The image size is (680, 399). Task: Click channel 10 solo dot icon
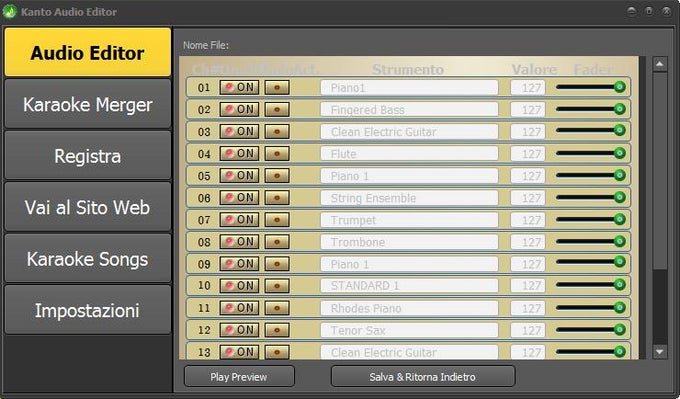click(x=277, y=286)
